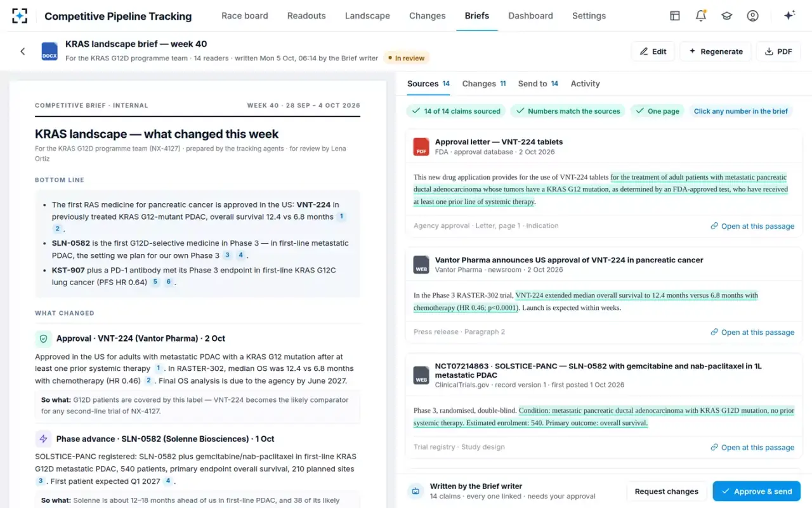
Task: Open the Readouts section
Action: (x=306, y=16)
